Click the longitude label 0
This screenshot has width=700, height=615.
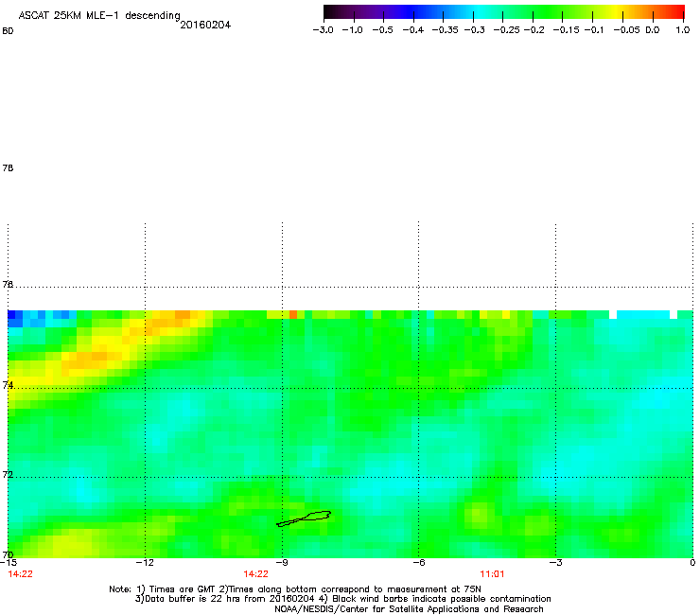692,563
